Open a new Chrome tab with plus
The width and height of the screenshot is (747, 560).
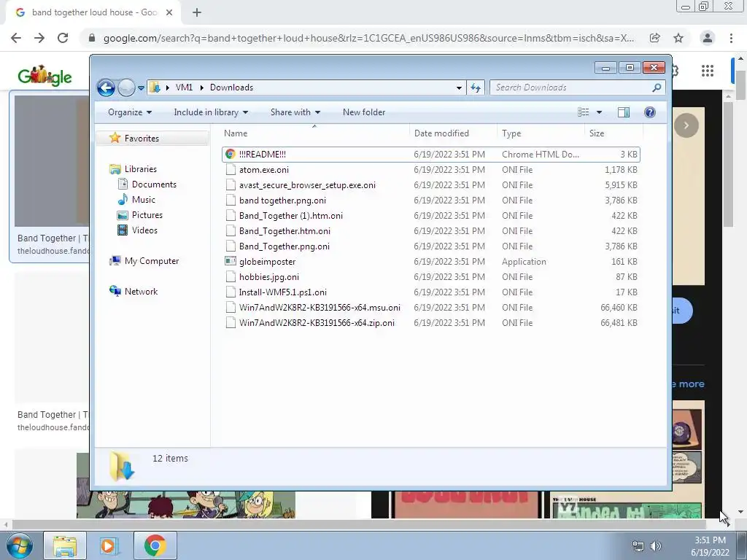coord(197,13)
